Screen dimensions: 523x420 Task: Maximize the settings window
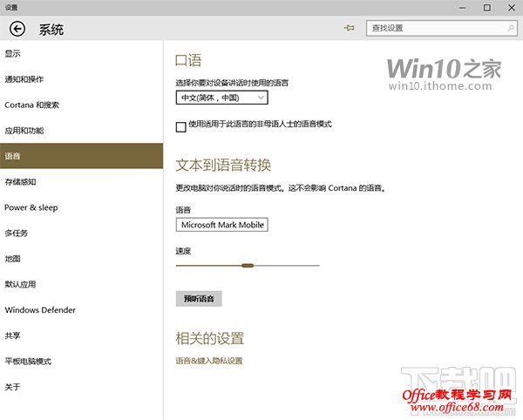tap(487, 8)
